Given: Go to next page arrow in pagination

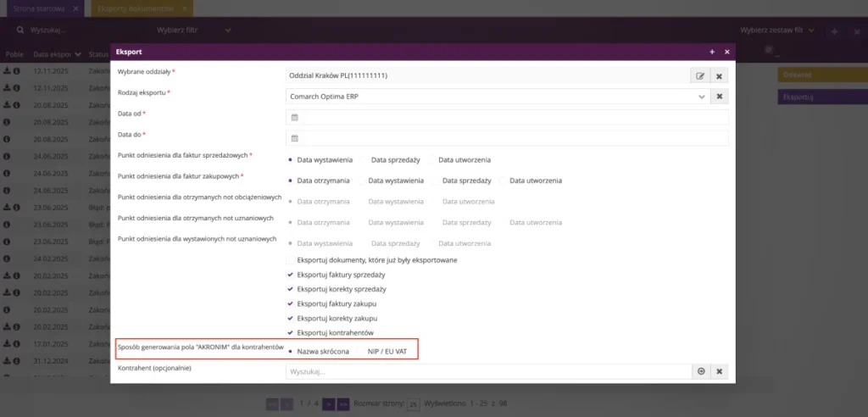Looking at the screenshot, I should click(x=328, y=404).
